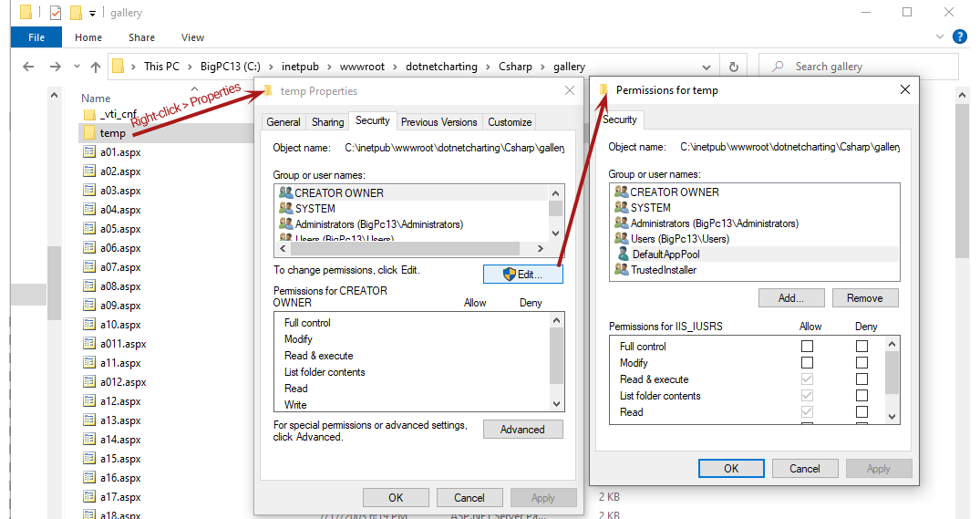Select the temp folder icon
The height and width of the screenshot is (519, 980).
pos(89,133)
